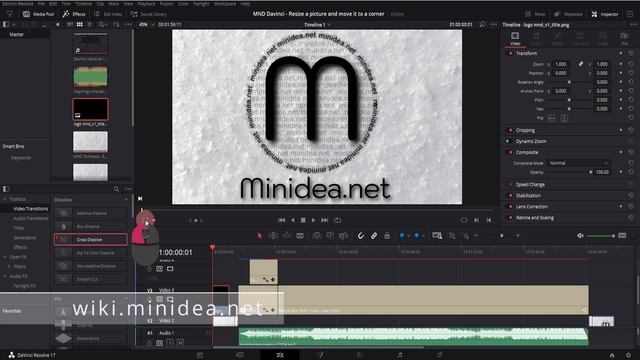Click play reverse button
The width and height of the screenshot is (640, 360).
pos(292,220)
